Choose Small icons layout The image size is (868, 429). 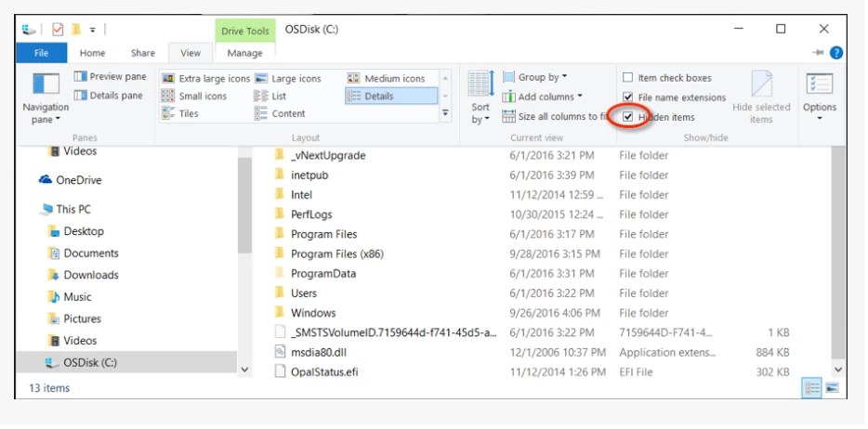click(x=194, y=97)
